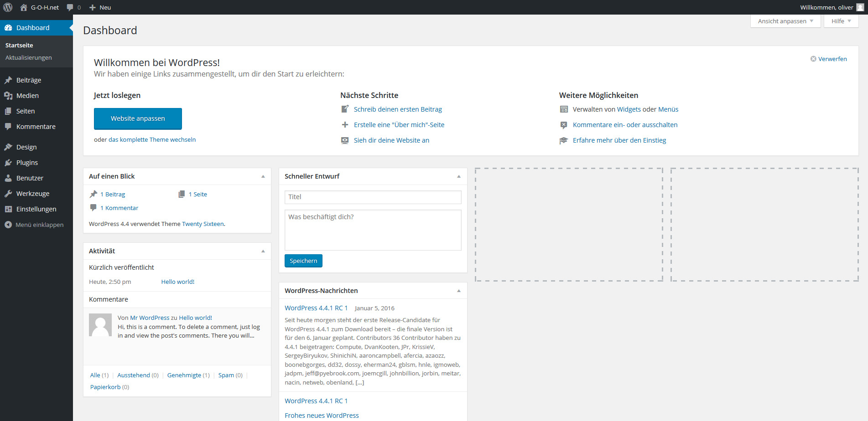
Task: Click the Beiträge pin icon in sidebar
Action: [8, 80]
